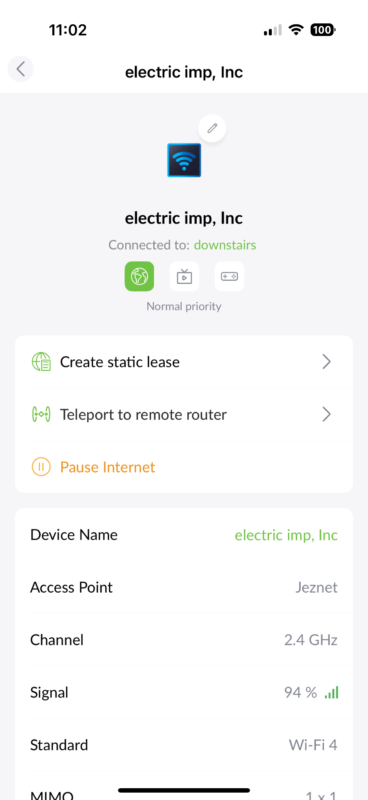Tap the back arrow button
Viewport: 368px width, 800px height.
coord(20,69)
